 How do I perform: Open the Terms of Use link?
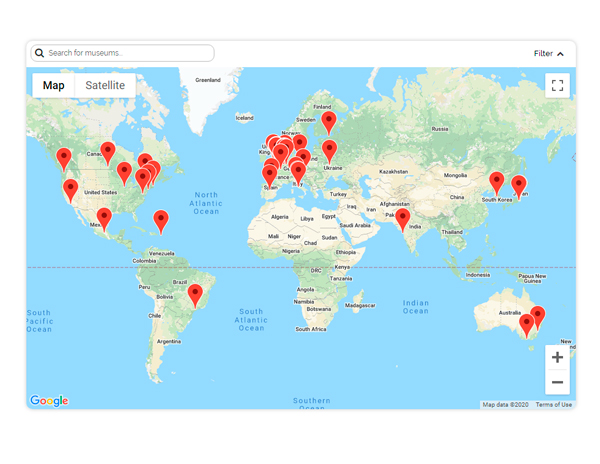tap(553, 405)
